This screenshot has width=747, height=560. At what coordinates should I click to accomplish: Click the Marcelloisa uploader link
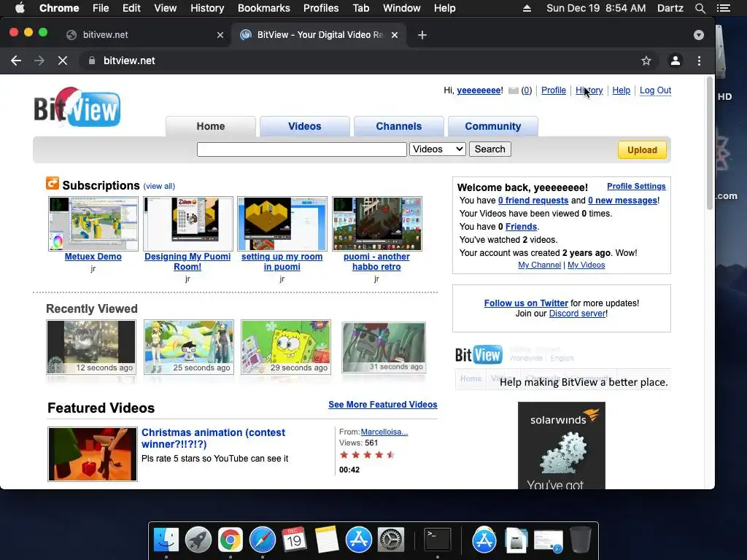pyautogui.click(x=384, y=432)
